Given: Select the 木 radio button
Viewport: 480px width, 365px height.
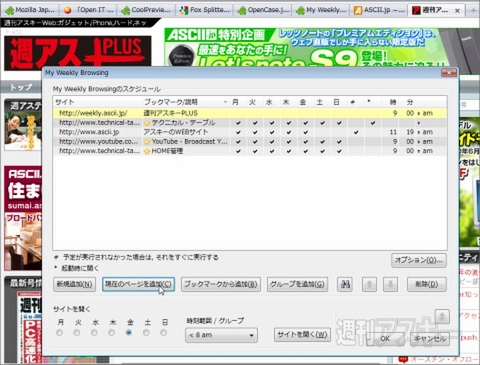Looking at the screenshot, I should 112,333.
